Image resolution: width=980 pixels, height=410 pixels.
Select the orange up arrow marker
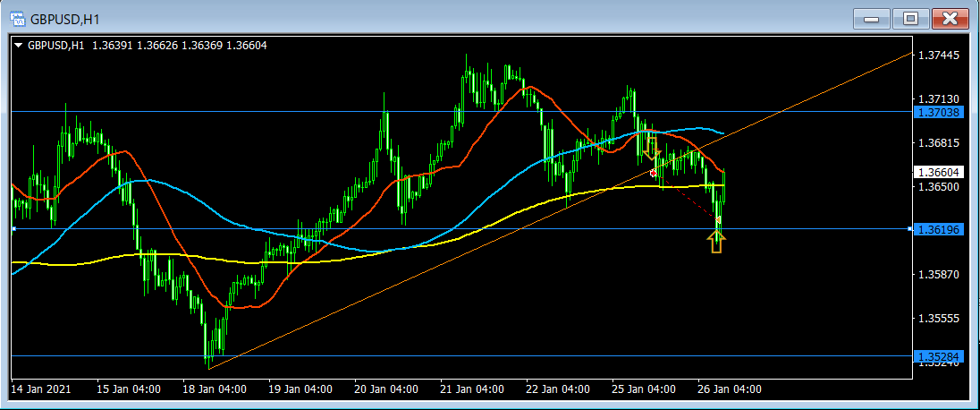[x=716, y=242]
